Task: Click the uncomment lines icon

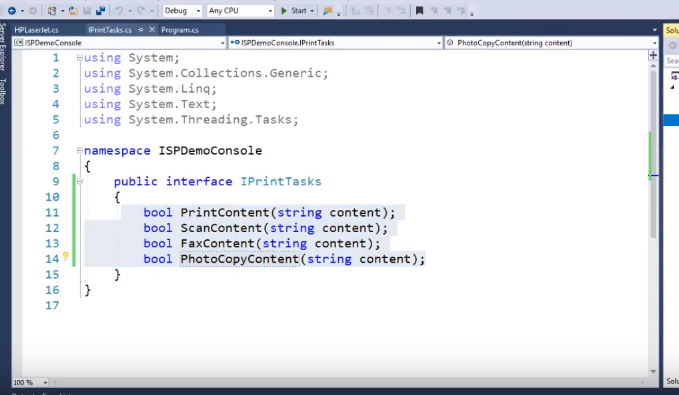Action: coord(401,11)
